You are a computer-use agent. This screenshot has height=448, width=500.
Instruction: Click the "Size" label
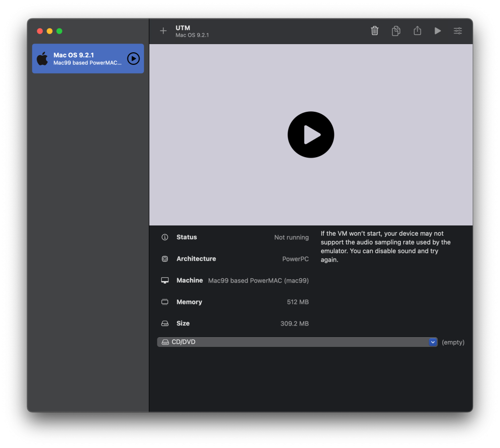[x=183, y=324]
